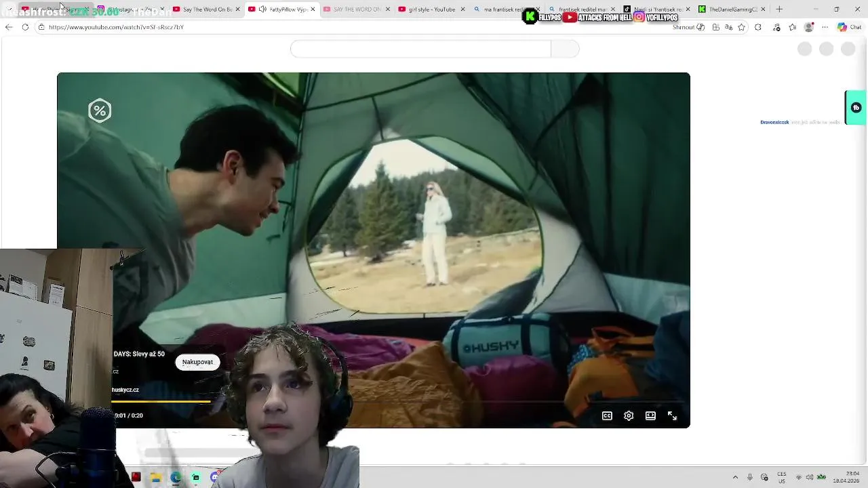Enter fullscreen on the video player
This screenshot has width=868, height=488.
672,415
